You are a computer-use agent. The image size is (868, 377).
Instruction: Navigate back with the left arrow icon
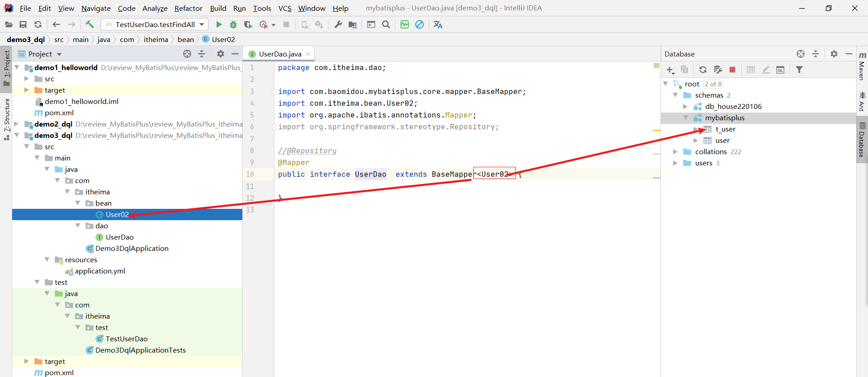point(57,24)
